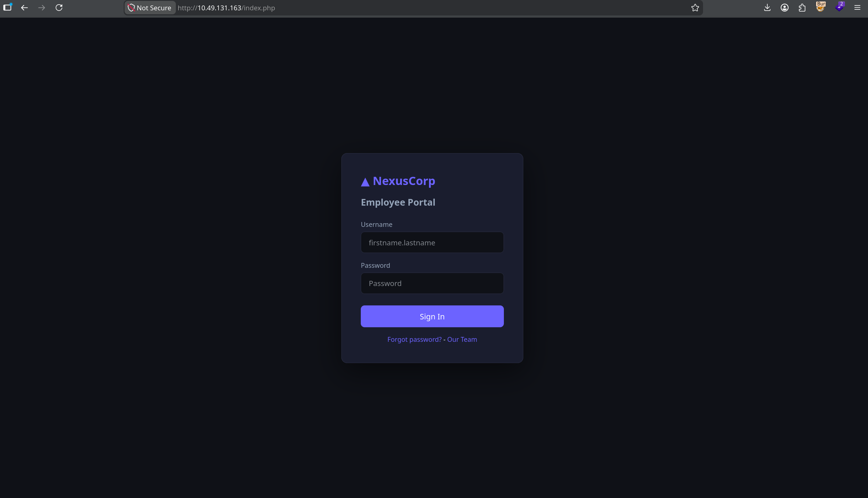Click the Employee Portal heading
The image size is (868, 498).
(x=398, y=202)
